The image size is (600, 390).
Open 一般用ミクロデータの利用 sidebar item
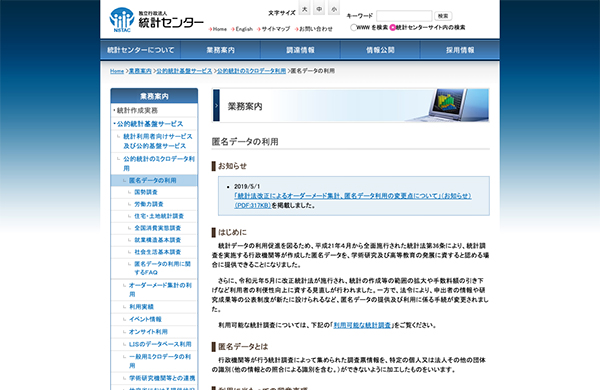160,361
